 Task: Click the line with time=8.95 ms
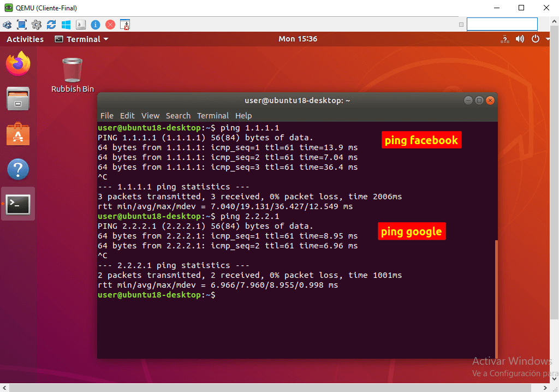tap(228, 236)
